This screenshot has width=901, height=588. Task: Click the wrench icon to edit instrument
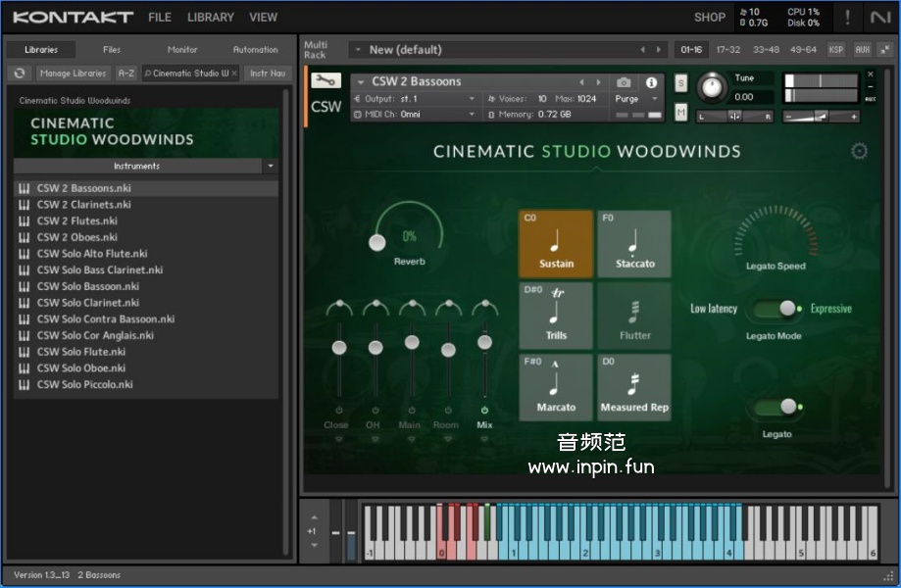(325, 82)
